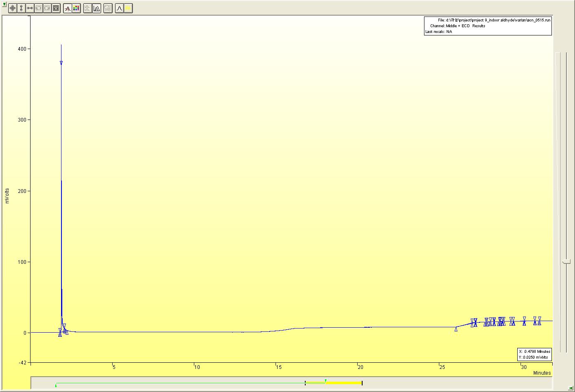Select the single peak curve icon
Image resolution: width=575 pixels, height=392 pixels.
(x=119, y=8)
